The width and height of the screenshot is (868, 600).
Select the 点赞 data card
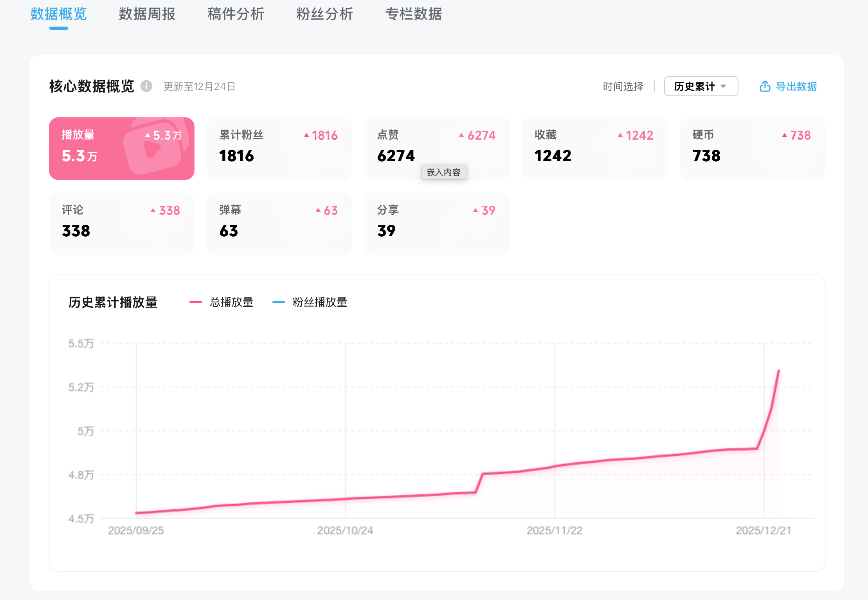point(437,149)
